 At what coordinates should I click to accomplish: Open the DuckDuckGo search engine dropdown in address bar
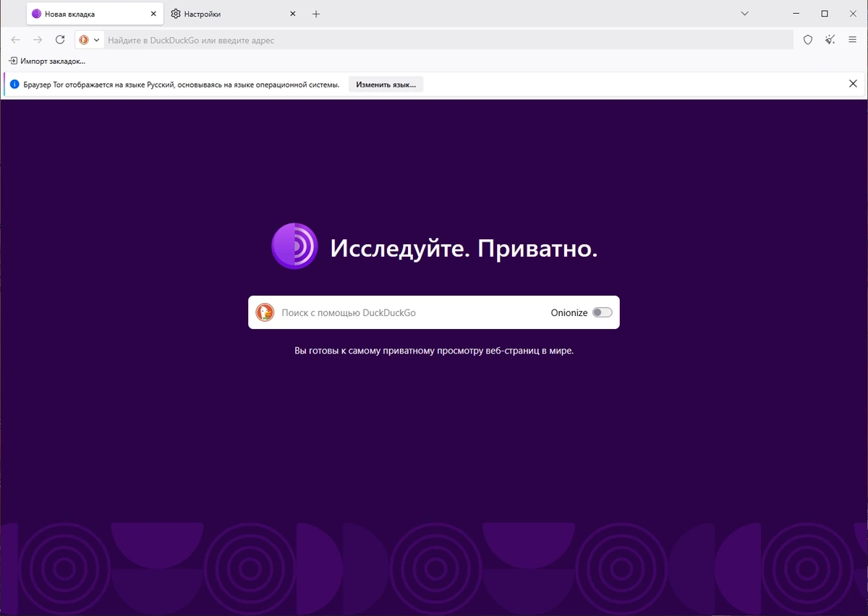click(90, 40)
